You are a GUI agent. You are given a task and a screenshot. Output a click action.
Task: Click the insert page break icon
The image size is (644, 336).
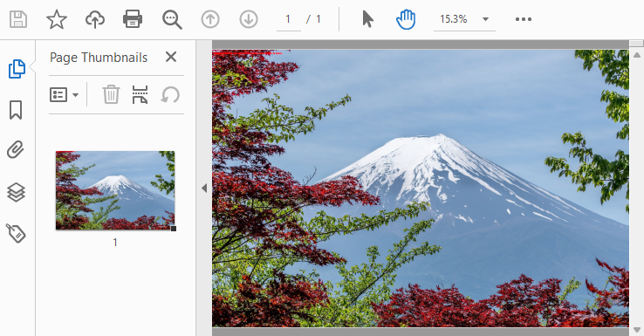pos(140,94)
